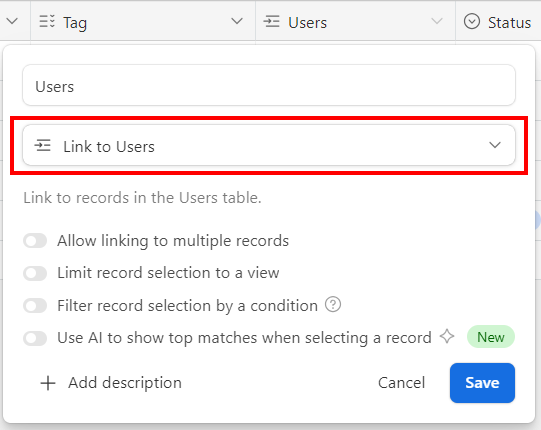Viewport: 541px width, 430px height.
Task: Turn on Filter record selection by a condition
Action: coord(35,306)
